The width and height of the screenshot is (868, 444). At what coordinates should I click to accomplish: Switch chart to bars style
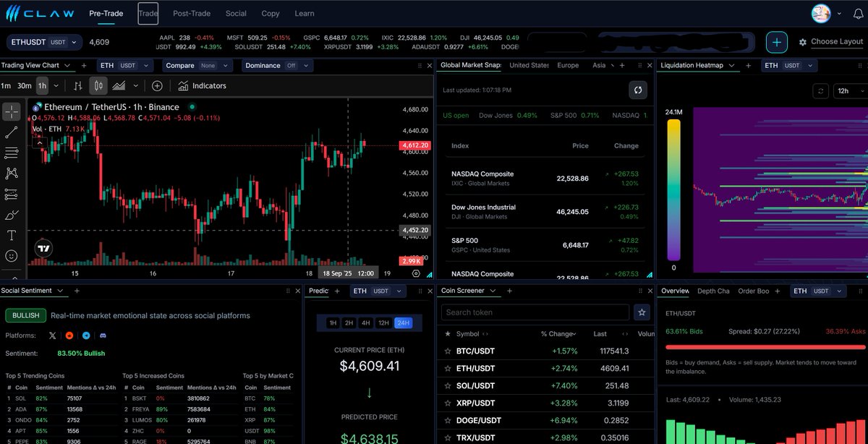click(x=78, y=85)
